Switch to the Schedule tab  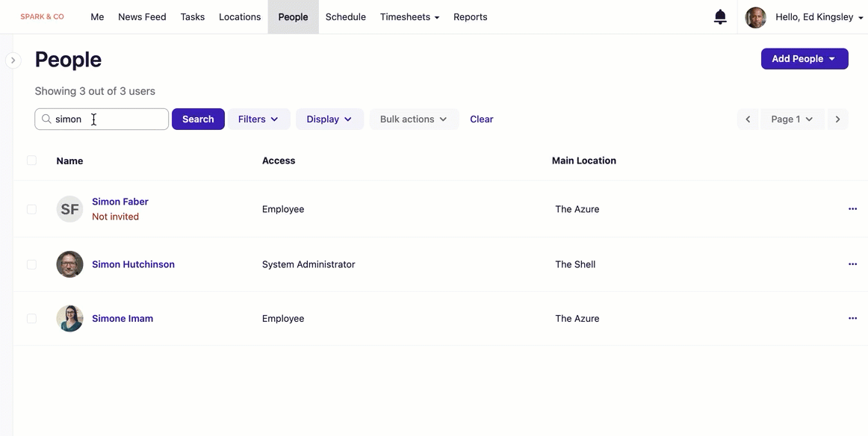point(345,17)
